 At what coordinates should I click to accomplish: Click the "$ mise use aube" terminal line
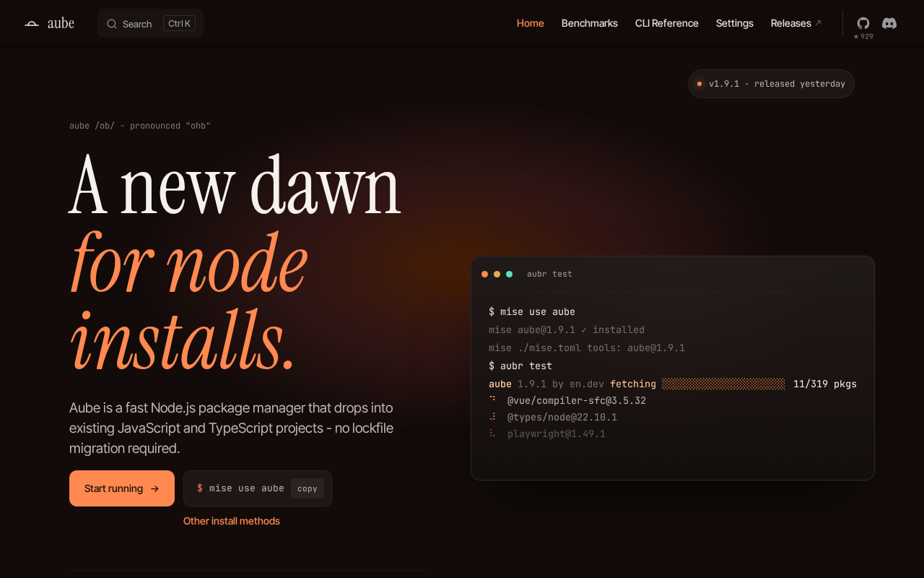[x=532, y=312]
